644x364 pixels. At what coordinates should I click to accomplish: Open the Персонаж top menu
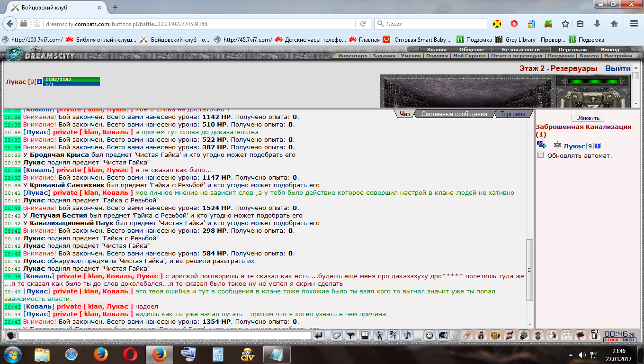tap(572, 49)
